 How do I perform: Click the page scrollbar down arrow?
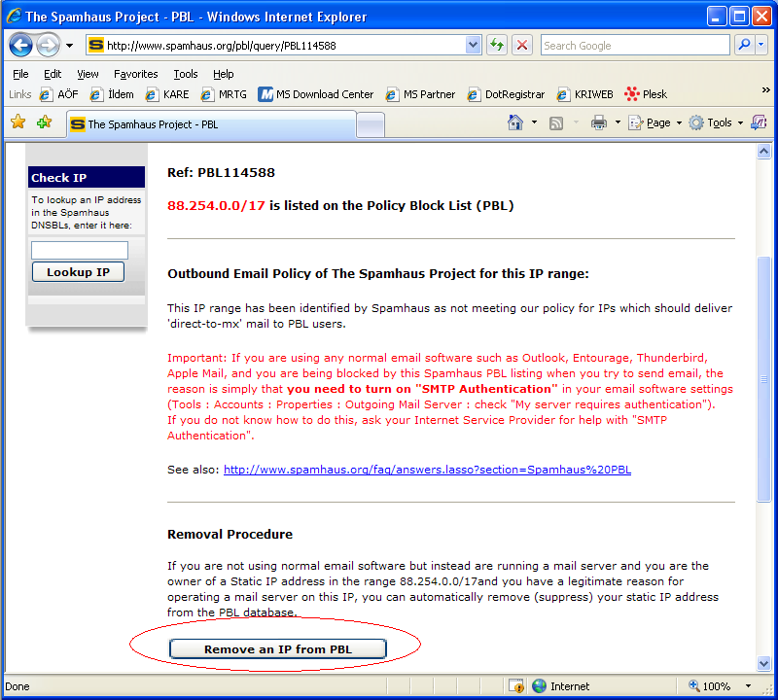[763, 663]
